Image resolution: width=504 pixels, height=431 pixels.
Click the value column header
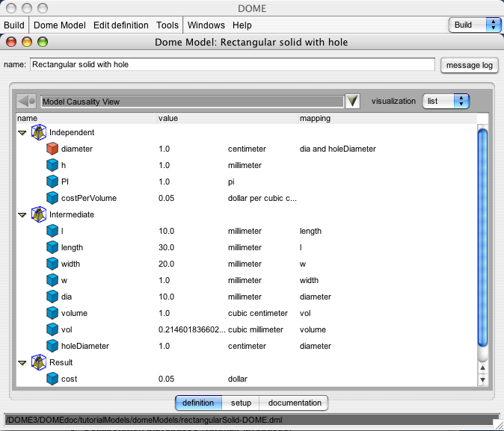228,118
